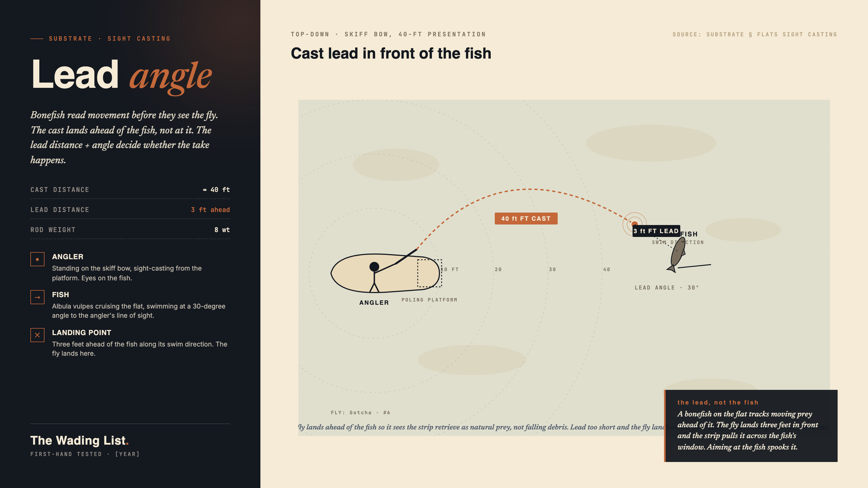Open The Wading List logo link
Image resolution: width=868 pixels, height=488 pixels.
coord(79,441)
